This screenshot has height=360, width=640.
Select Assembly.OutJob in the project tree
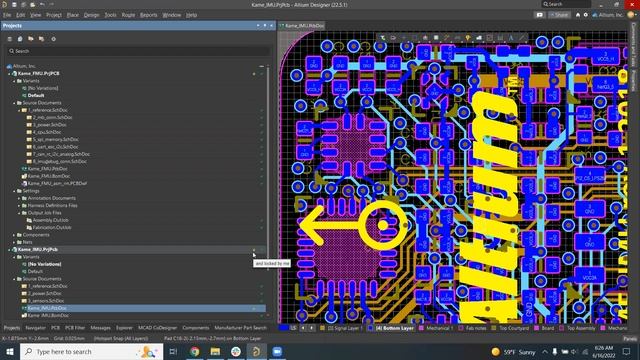[51, 220]
